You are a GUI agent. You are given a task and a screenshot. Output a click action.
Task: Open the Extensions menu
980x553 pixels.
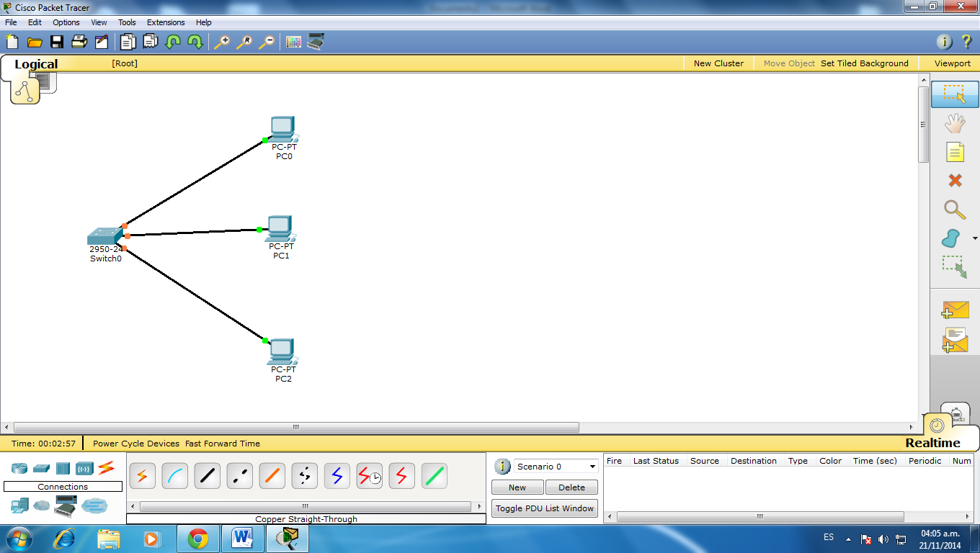166,22
